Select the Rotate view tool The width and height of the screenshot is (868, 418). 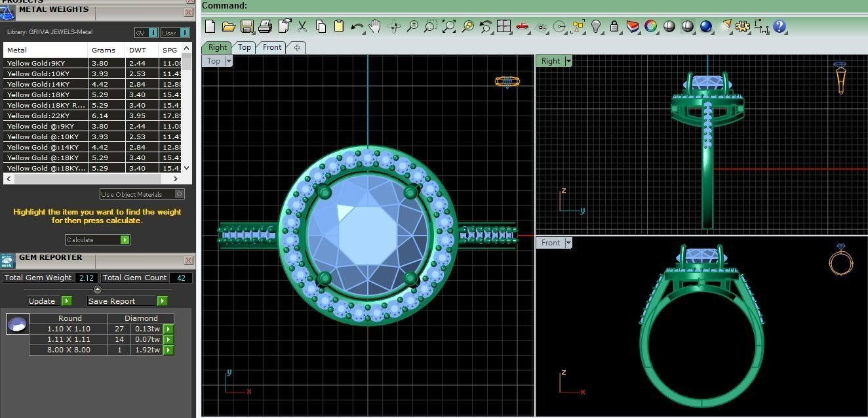tap(394, 26)
